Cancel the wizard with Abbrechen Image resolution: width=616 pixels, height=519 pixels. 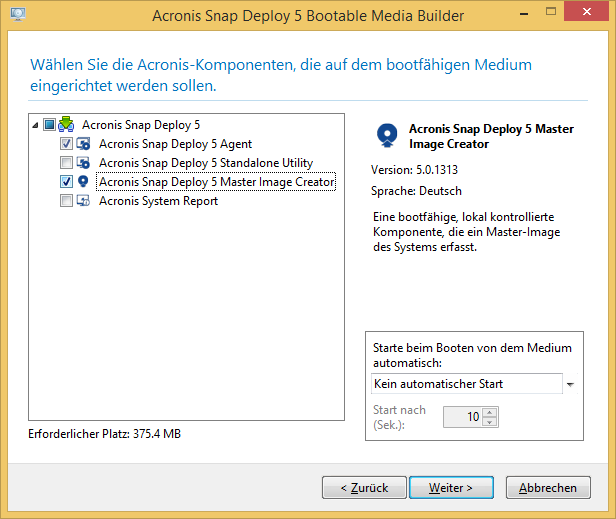pyautogui.click(x=548, y=488)
